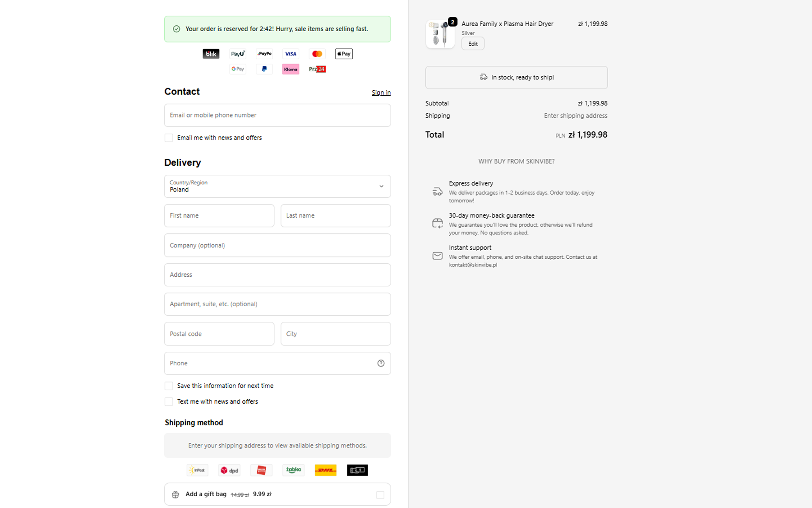Click the InPost shipping icon
The image size is (812, 508).
197,470
